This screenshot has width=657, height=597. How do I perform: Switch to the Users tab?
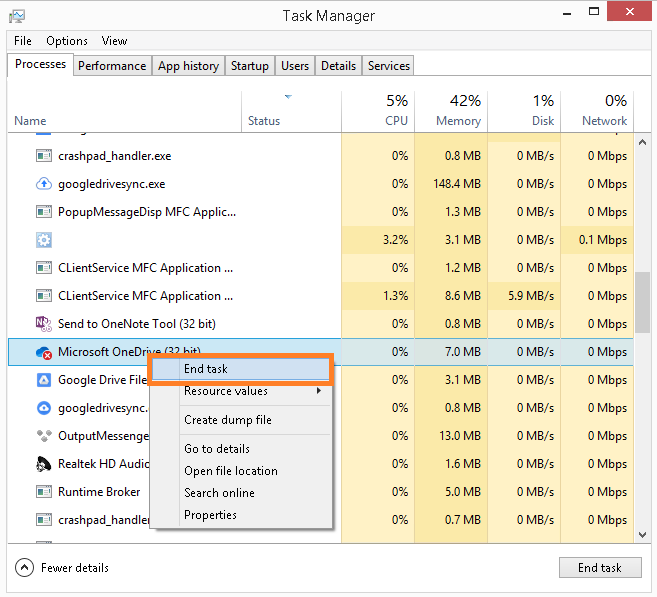click(295, 66)
